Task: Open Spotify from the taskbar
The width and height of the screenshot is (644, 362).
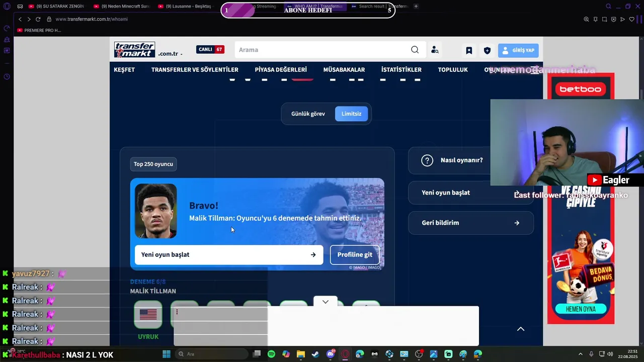Action: click(271, 354)
